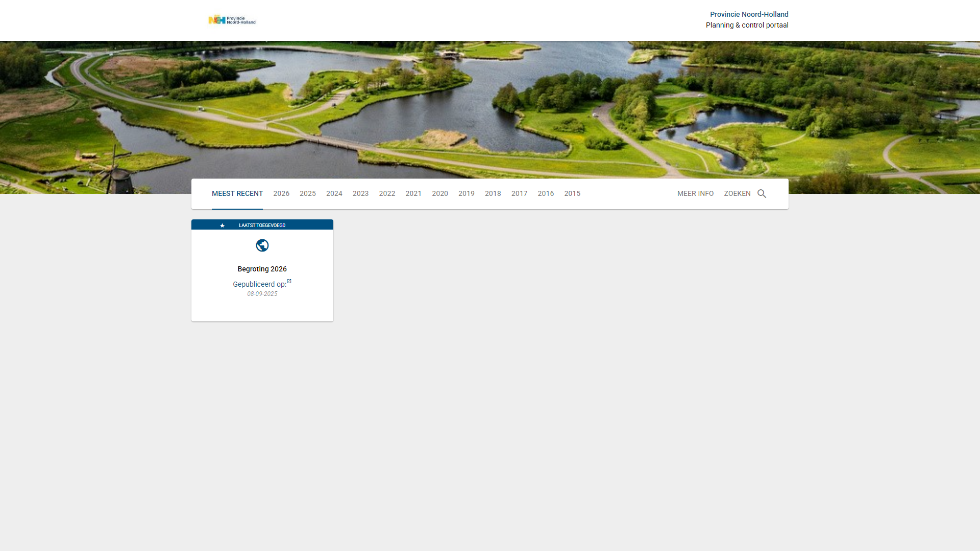Click the Zoeken search label
Image resolution: width=980 pixels, height=551 pixels.
737,194
